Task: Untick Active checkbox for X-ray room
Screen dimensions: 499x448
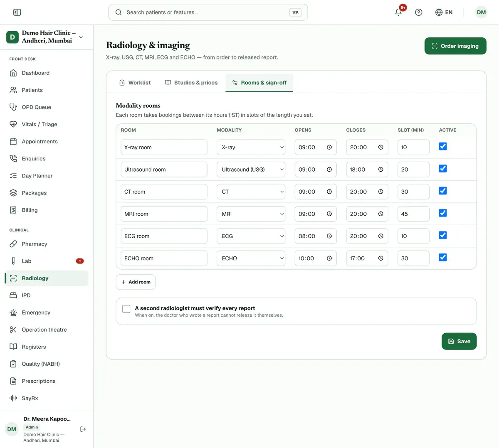Action: pos(443,146)
